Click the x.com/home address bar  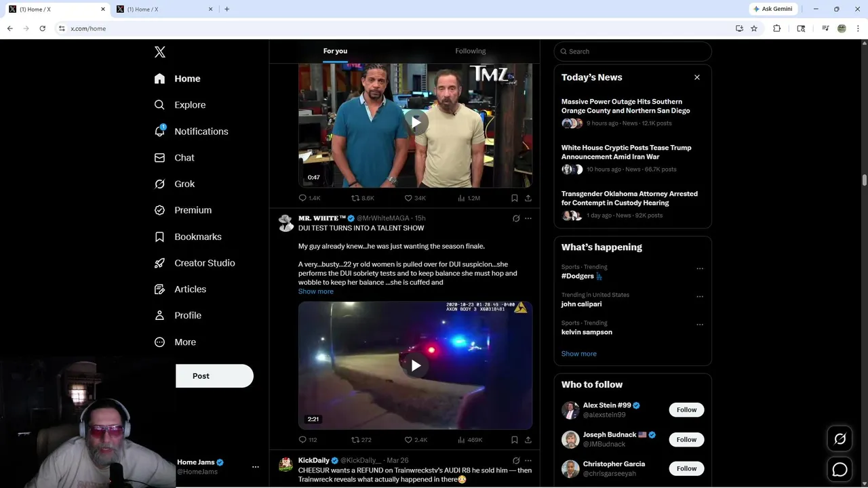393,28
